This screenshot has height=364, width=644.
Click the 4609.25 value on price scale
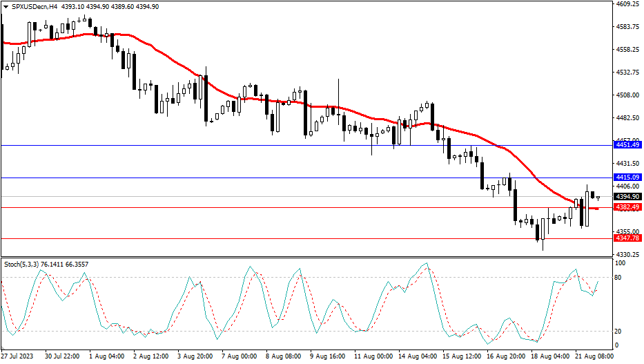[627, 4]
